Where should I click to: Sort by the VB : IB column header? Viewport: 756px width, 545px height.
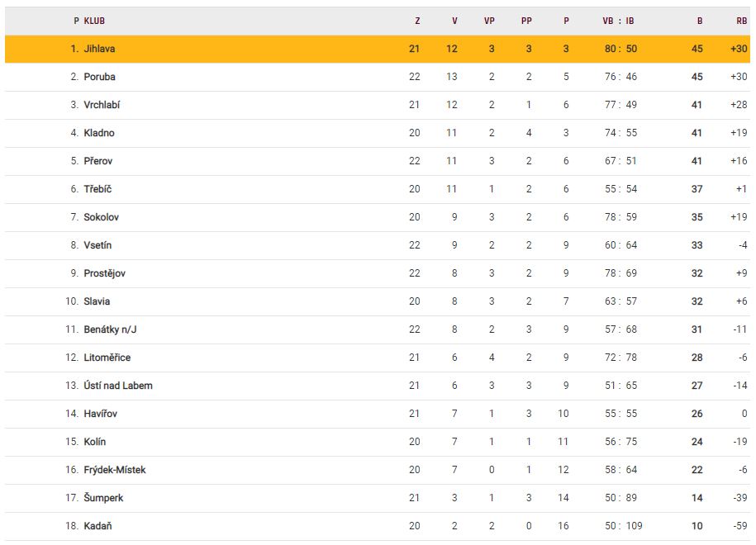(x=618, y=21)
